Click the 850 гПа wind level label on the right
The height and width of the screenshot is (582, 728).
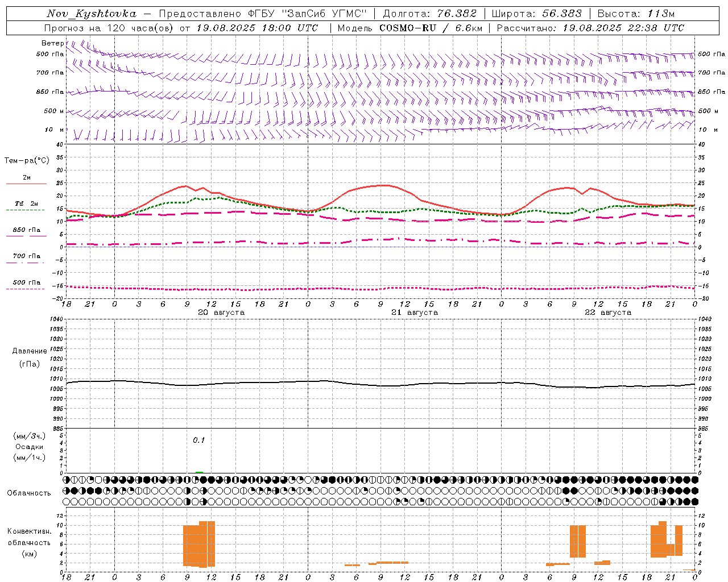click(712, 92)
